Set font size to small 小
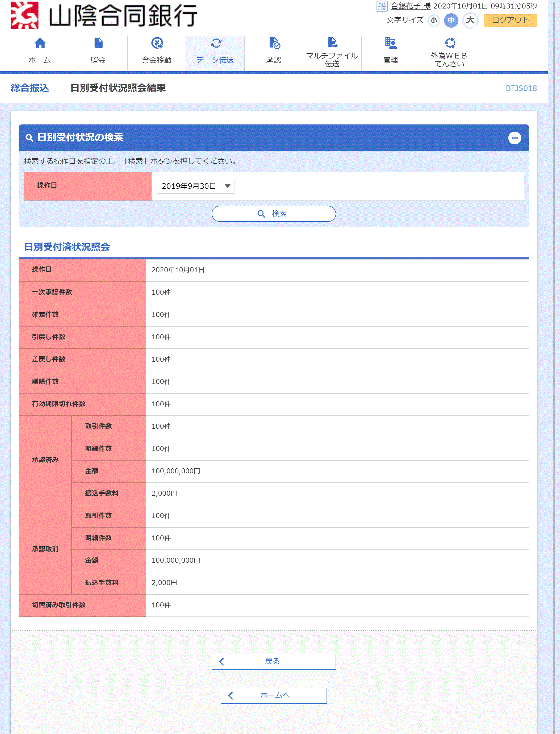 tap(434, 20)
